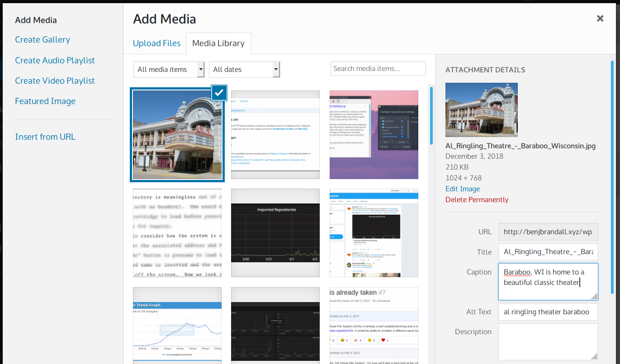The width and height of the screenshot is (620, 364).
Task: Switch to the Upload Files tab
Action: (x=156, y=43)
